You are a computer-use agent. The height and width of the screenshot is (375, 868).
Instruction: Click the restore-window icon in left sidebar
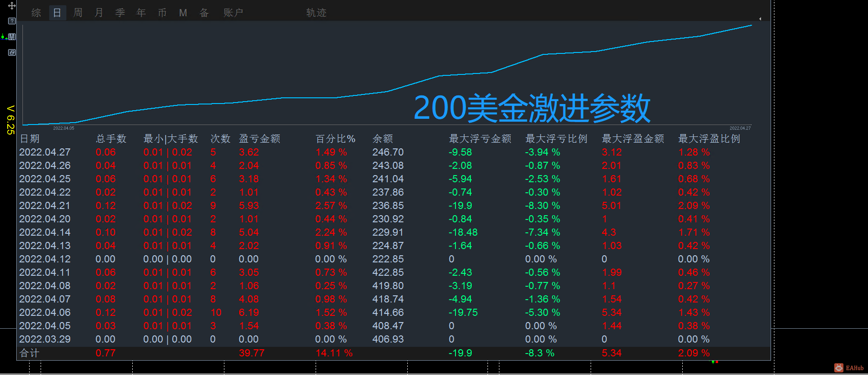pos(12,52)
